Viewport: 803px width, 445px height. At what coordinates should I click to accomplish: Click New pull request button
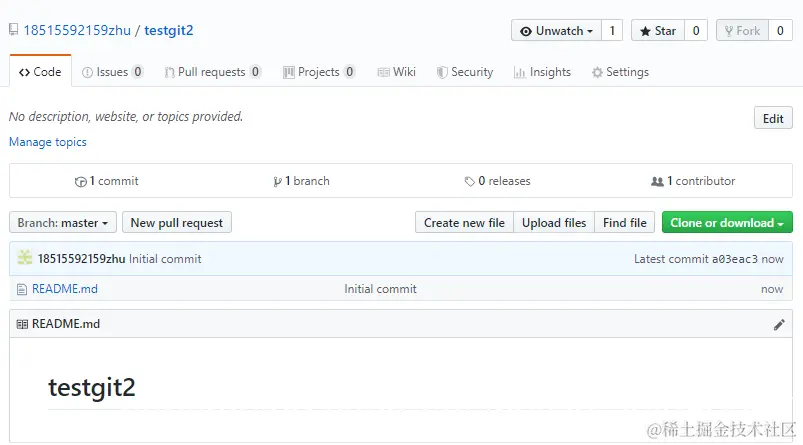pos(177,223)
